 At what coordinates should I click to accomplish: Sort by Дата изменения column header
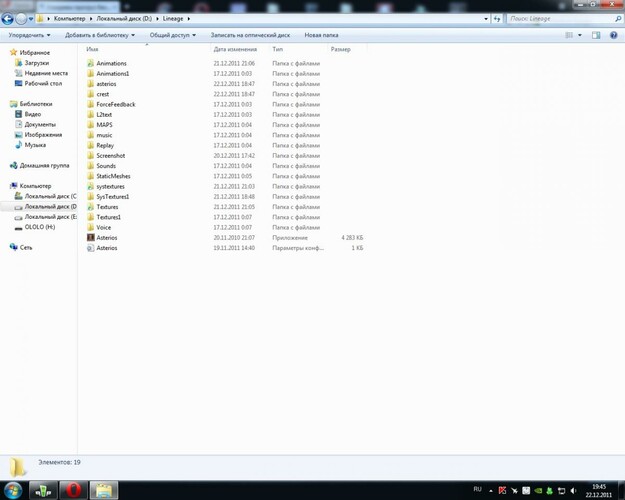click(235, 49)
